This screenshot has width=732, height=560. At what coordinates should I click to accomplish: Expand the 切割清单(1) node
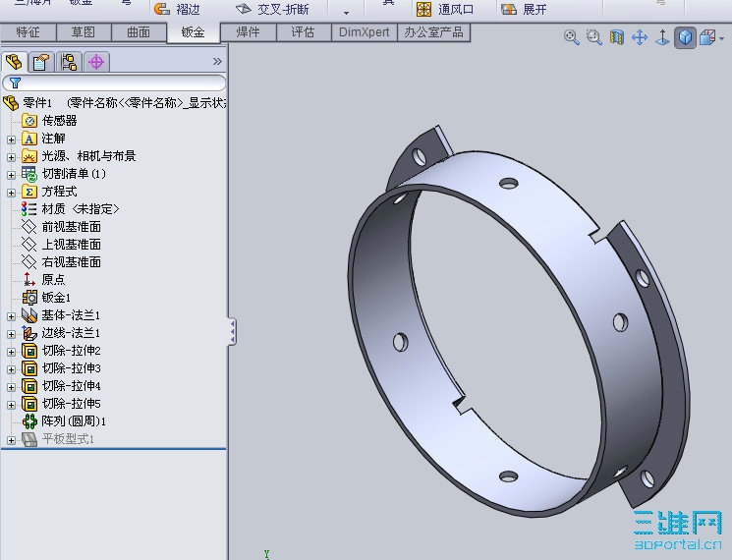[11, 175]
